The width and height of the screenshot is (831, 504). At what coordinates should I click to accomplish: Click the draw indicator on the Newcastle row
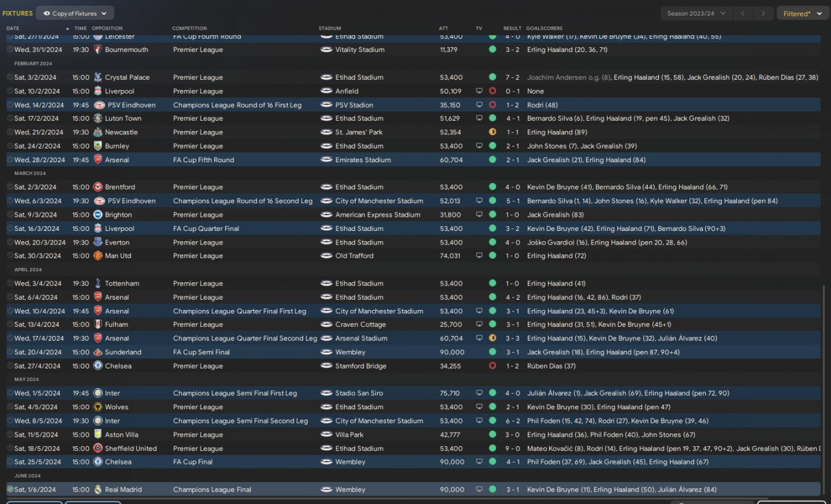[492, 132]
